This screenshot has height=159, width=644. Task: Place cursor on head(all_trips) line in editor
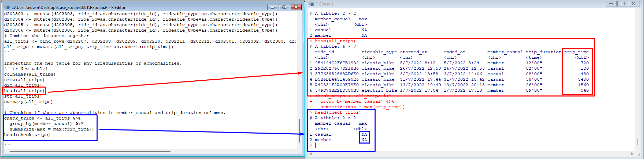tap(24, 91)
